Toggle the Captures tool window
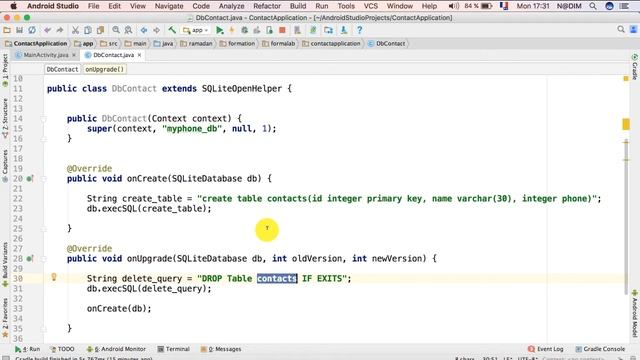The height and width of the screenshot is (360, 640). click(x=5, y=166)
